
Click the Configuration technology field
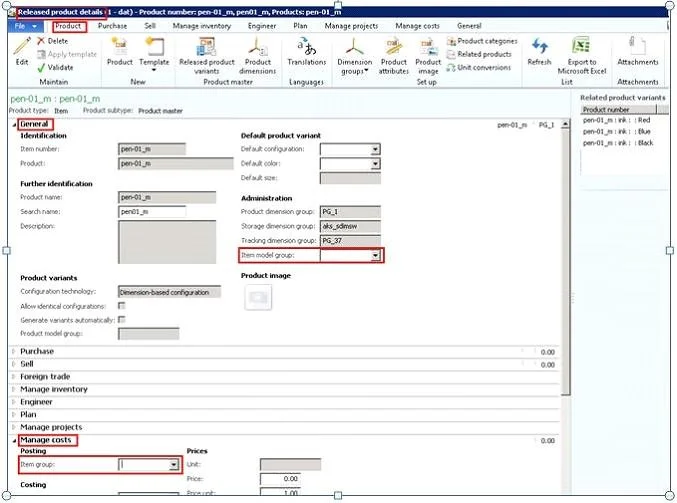coord(170,292)
